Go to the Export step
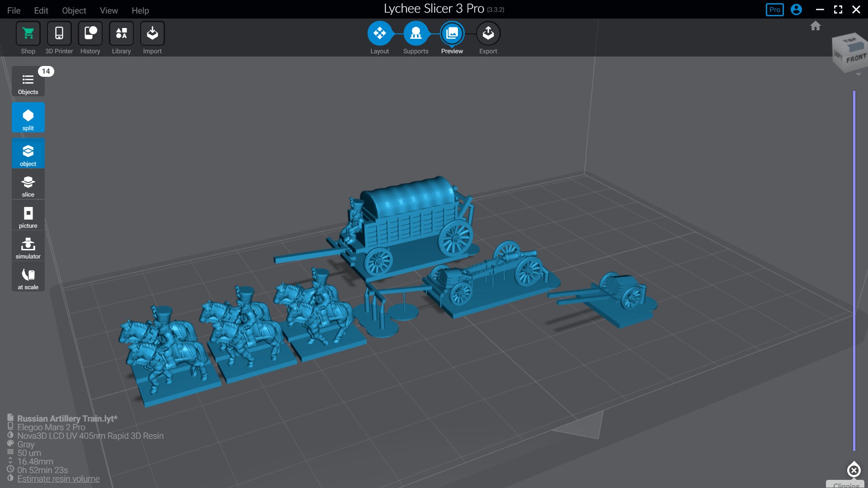 click(x=488, y=33)
